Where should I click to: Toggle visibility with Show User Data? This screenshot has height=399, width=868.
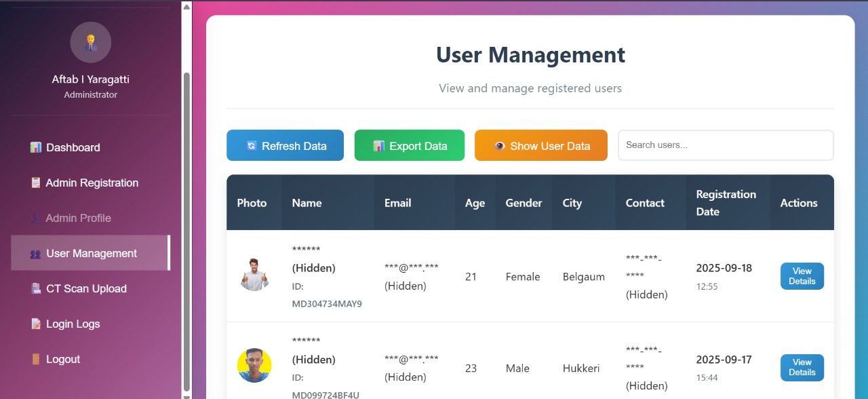[x=540, y=145]
